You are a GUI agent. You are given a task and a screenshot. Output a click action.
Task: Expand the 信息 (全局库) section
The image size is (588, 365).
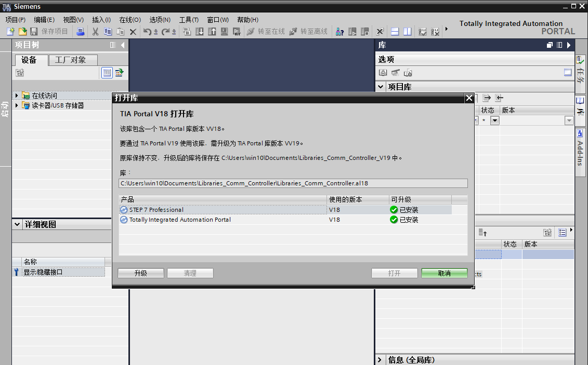380,360
